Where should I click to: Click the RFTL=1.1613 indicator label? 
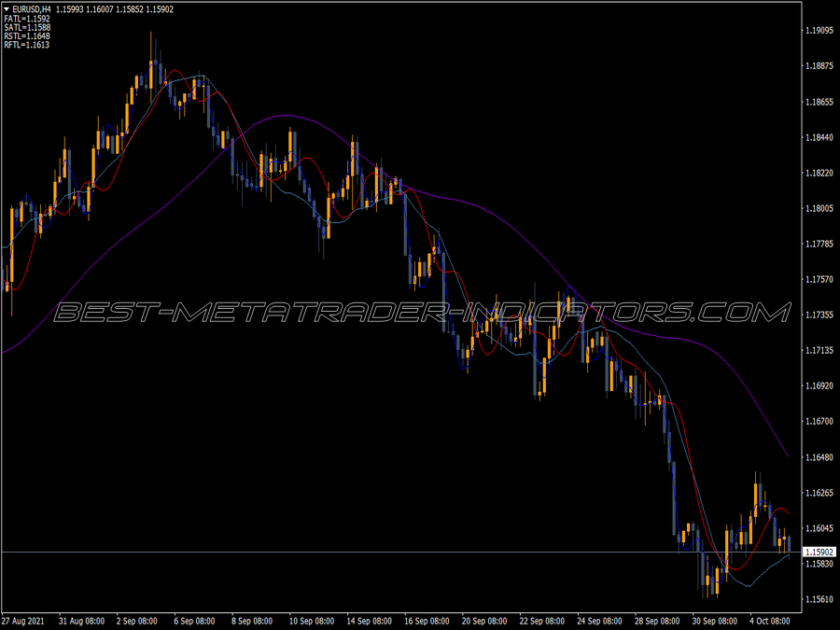click(x=27, y=45)
